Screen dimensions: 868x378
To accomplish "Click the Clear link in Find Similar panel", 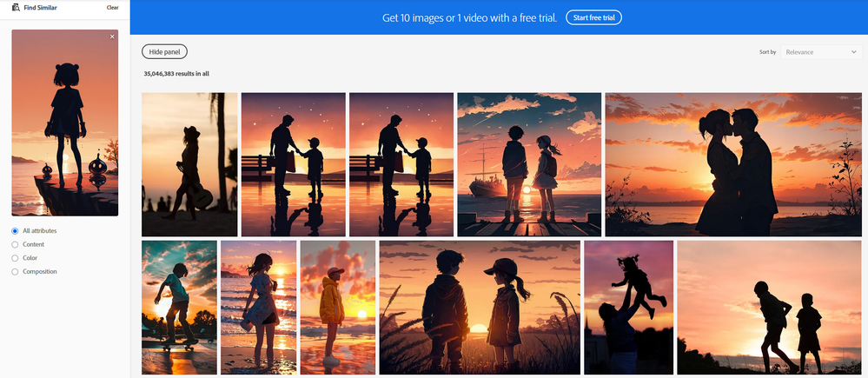I will pos(112,8).
